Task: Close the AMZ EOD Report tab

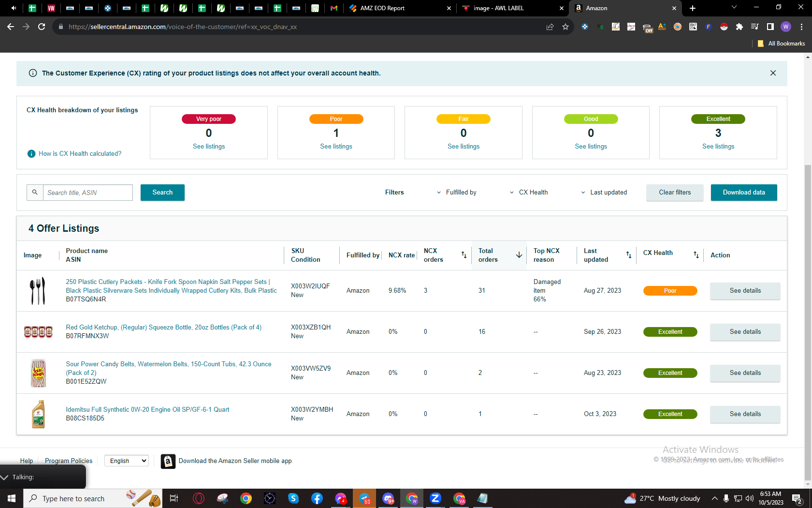Action: pos(449,8)
